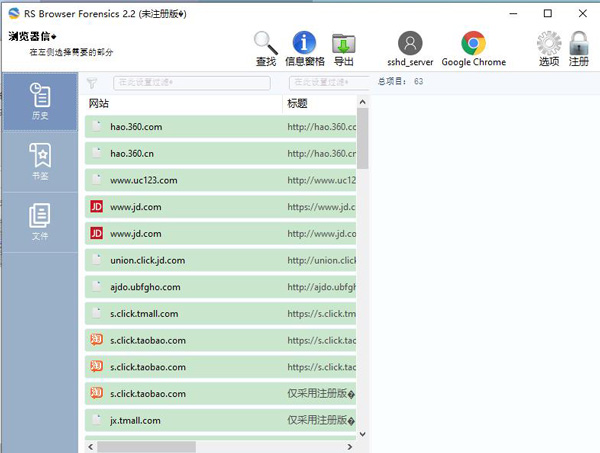Click the JD icon in http://www.jd.co row
This screenshot has width=600, height=453.
point(96,233)
